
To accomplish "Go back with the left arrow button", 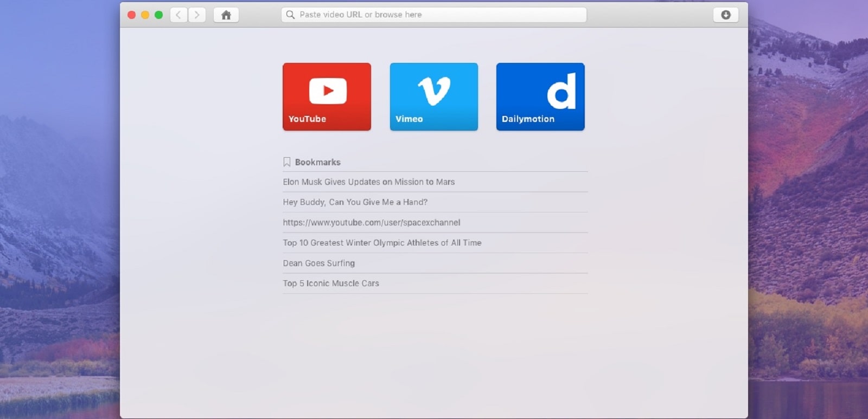I will [x=178, y=15].
